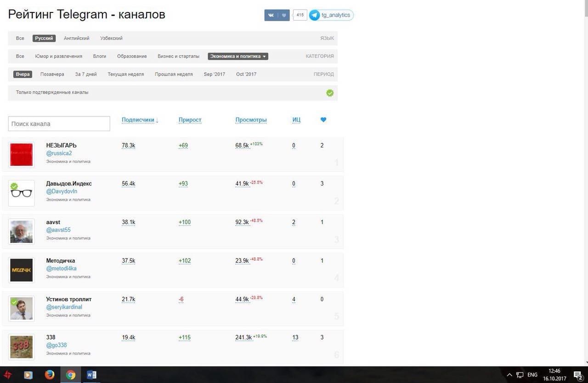Image resolution: width=588 pixels, height=383 pixels.
Task: Select the Oct '2017 period
Action: [x=246, y=74]
